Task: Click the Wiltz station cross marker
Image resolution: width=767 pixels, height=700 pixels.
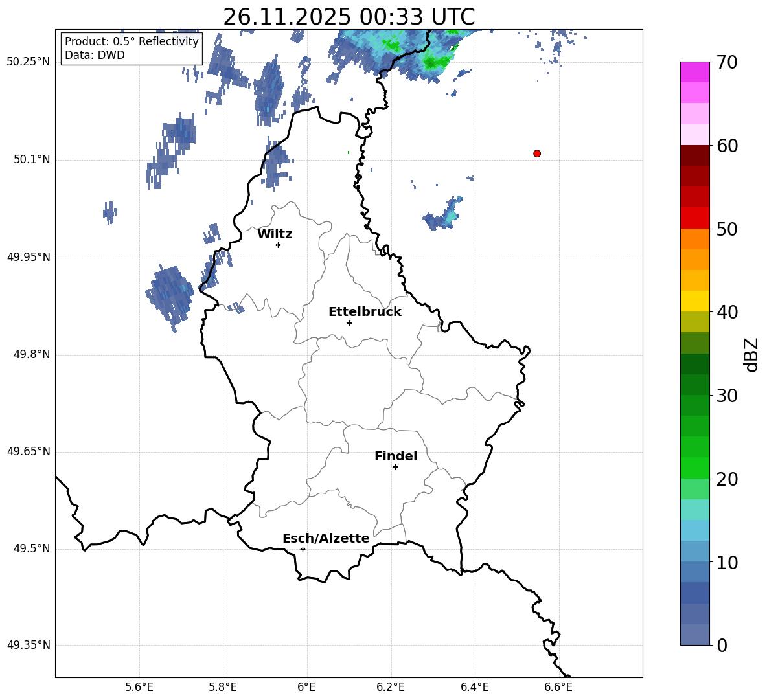Action: 279,245
